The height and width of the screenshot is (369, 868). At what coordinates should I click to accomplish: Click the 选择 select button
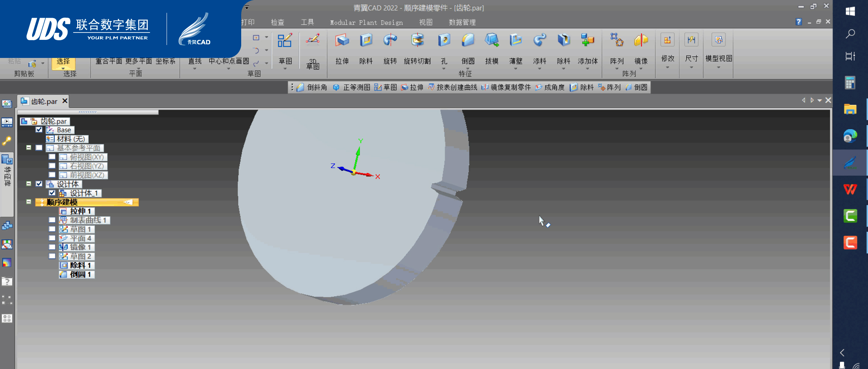click(x=63, y=62)
